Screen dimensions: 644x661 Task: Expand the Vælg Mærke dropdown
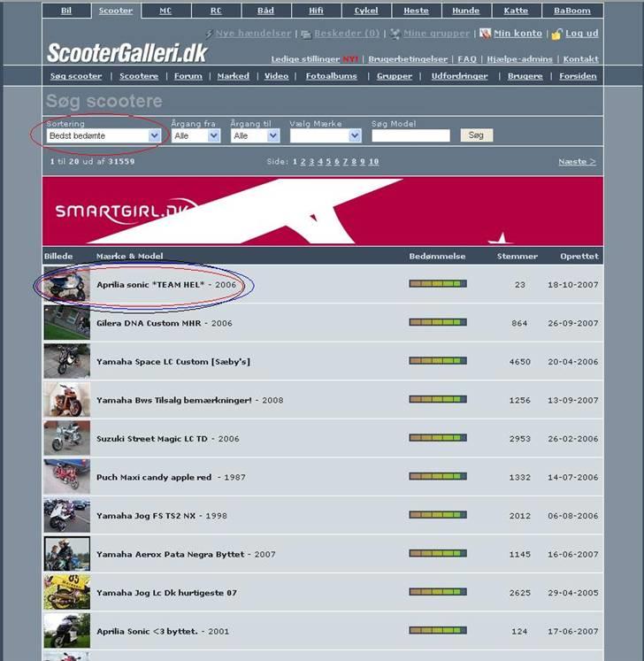tap(325, 135)
